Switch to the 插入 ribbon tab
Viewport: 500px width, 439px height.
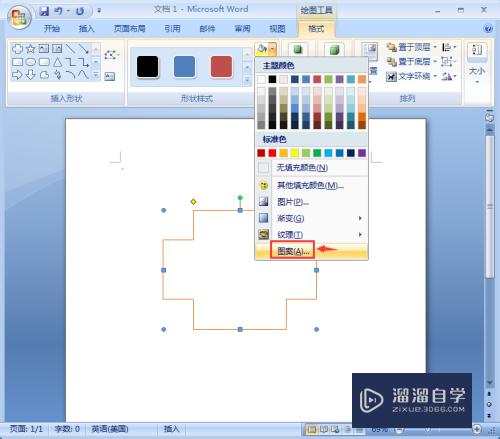coord(86,29)
